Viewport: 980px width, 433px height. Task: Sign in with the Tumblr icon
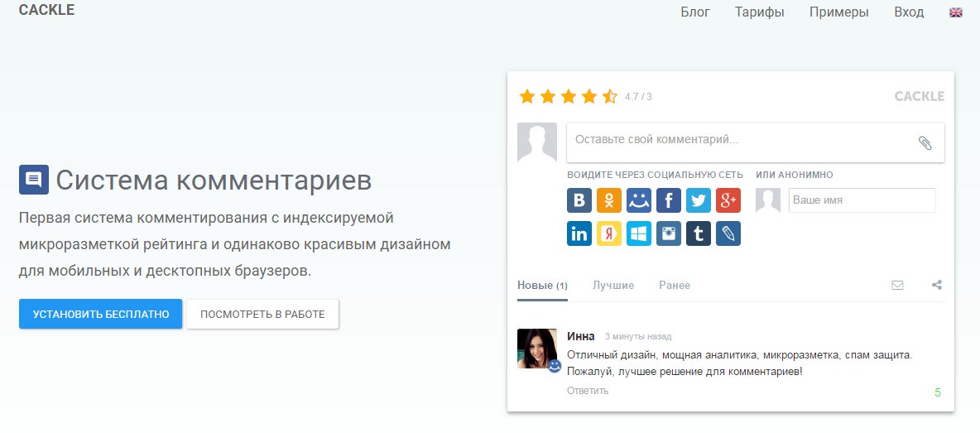tap(698, 233)
